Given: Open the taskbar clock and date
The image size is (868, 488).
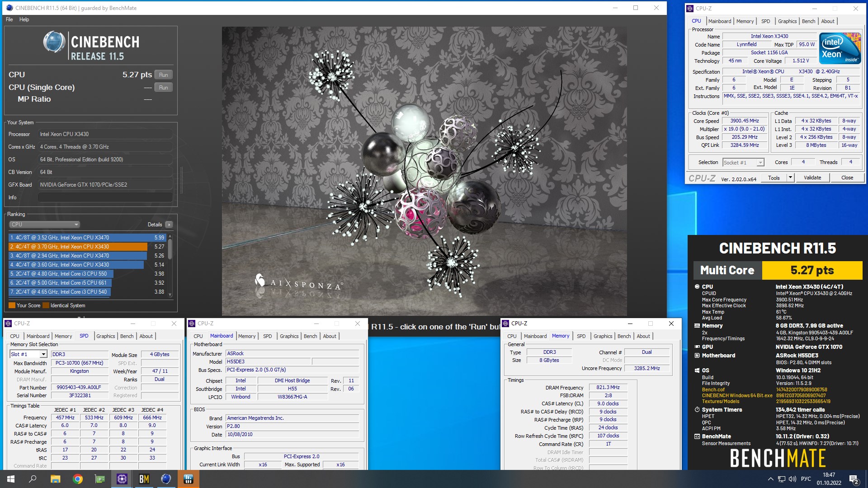Looking at the screenshot, I should tap(829, 479).
